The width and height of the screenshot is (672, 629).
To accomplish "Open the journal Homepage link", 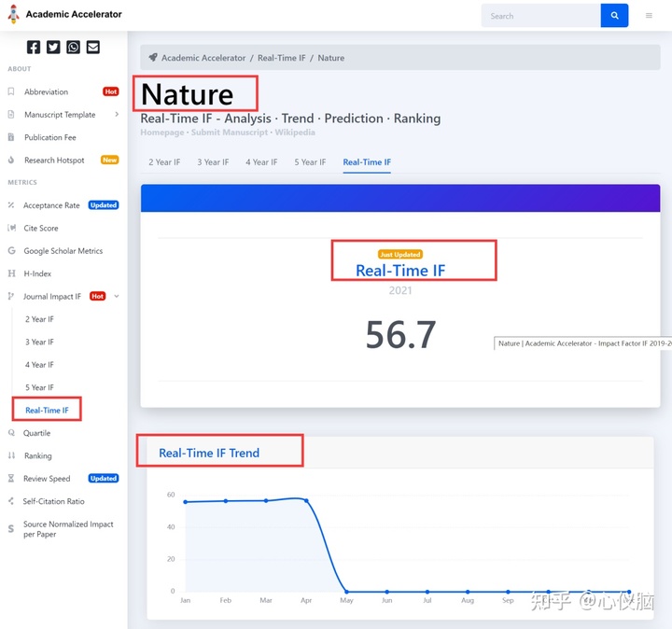I will pyautogui.click(x=162, y=132).
